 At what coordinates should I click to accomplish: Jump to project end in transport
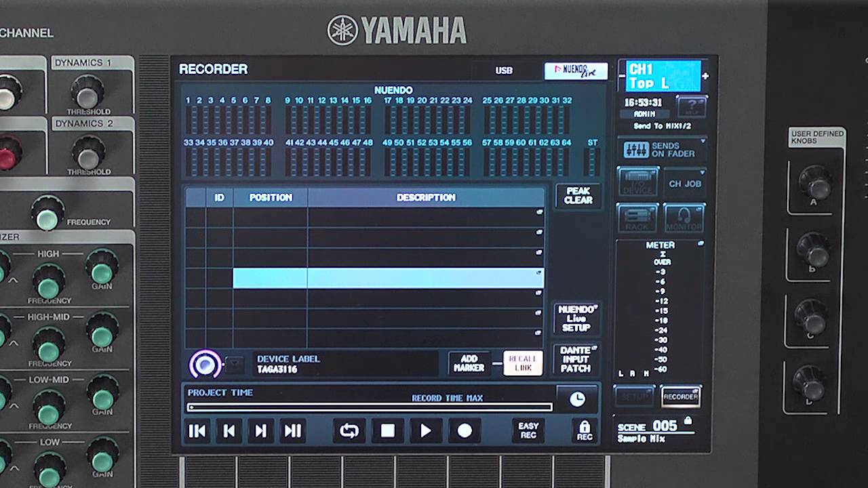pos(293,431)
